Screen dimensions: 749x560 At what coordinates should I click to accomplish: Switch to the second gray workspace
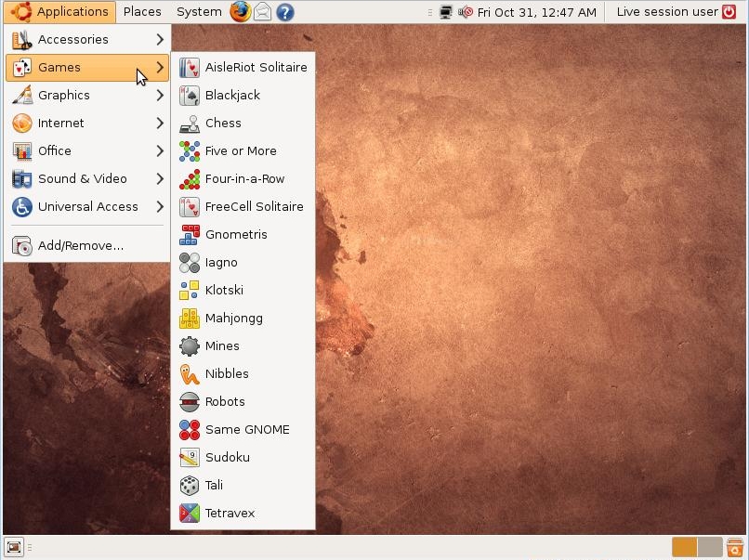pos(710,548)
